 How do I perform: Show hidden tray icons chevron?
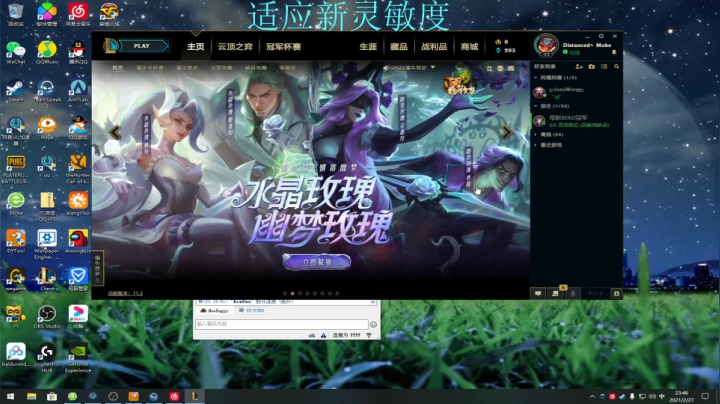point(592,396)
